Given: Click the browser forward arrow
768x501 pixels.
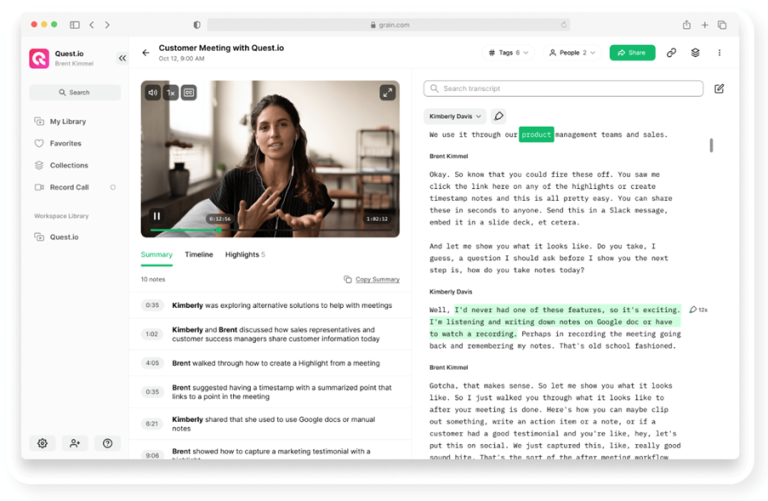Looking at the screenshot, I should 107,24.
